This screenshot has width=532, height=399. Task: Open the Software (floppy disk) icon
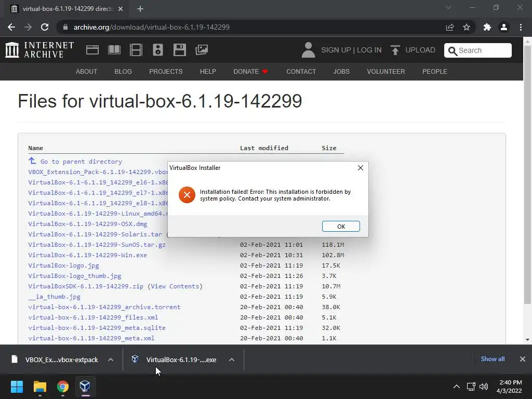click(x=179, y=50)
